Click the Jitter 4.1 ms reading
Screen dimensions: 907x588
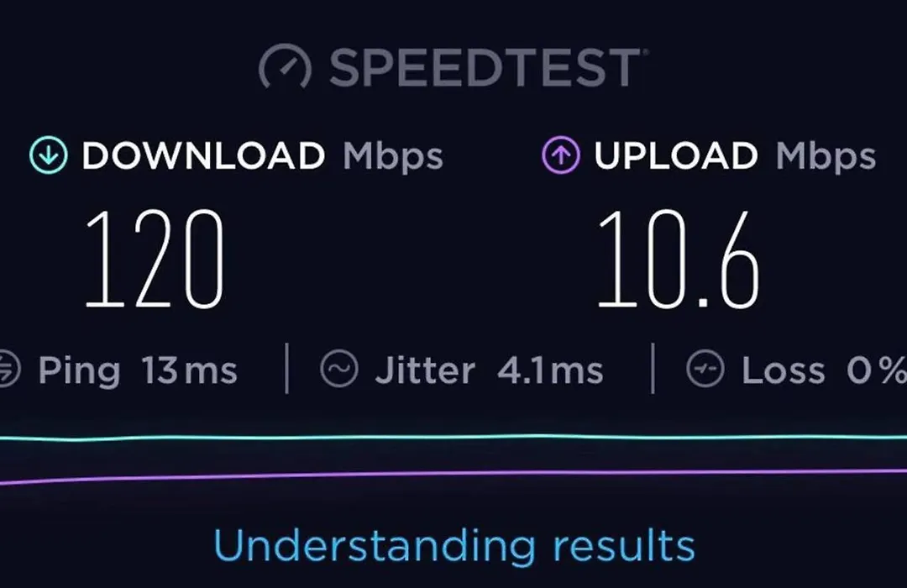(490, 371)
